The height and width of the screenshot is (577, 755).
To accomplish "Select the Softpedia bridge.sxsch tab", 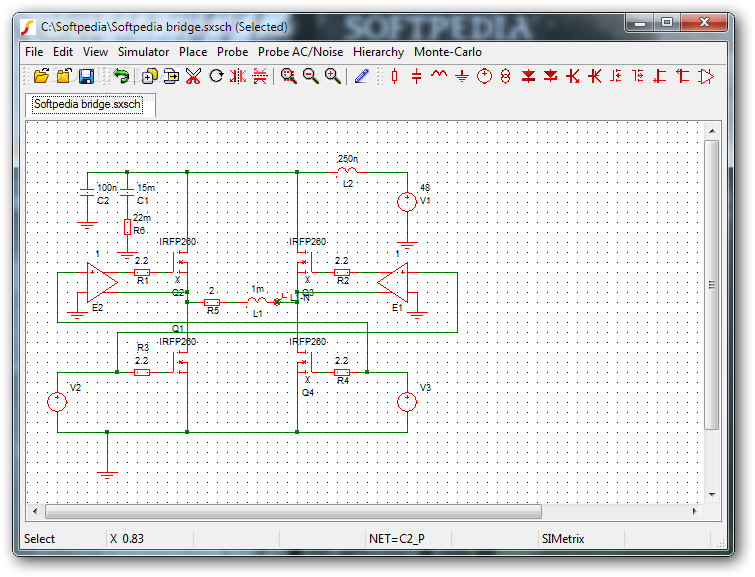I will [88, 105].
